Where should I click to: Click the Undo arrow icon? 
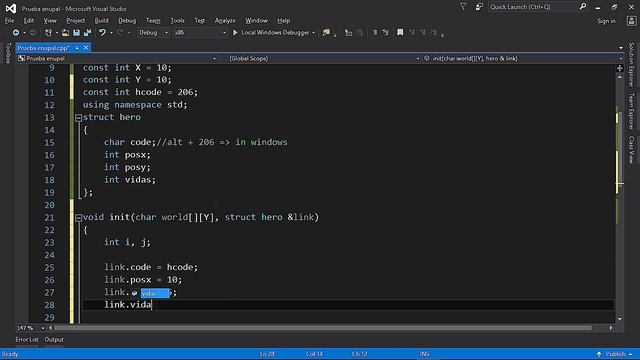pos(102,33)
